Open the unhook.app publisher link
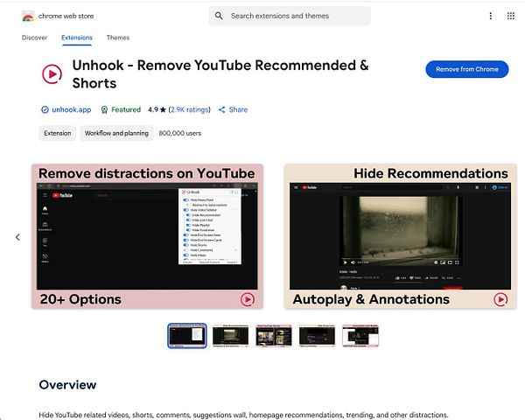Screen dimensions: 525x420 (x=72, y=109)
